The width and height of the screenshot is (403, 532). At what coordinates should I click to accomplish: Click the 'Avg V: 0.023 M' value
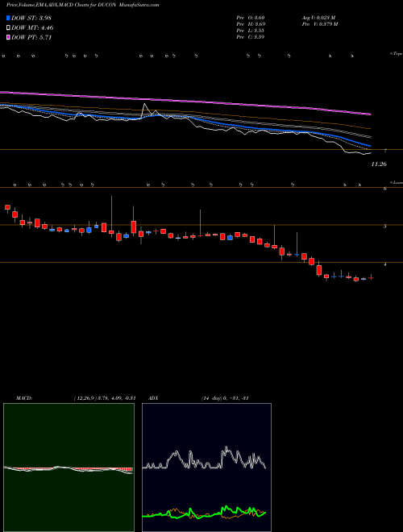coord(318,18)
